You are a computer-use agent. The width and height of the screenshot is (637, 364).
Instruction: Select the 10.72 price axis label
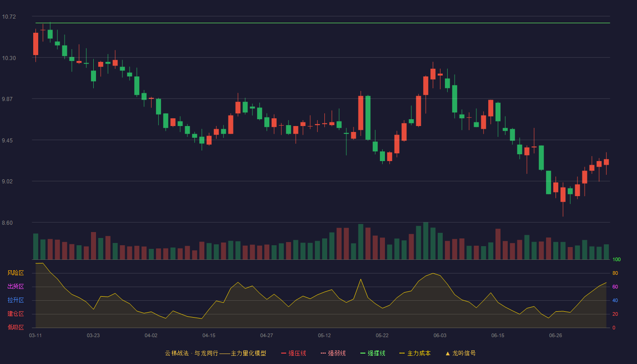click(x=9, y=17)
